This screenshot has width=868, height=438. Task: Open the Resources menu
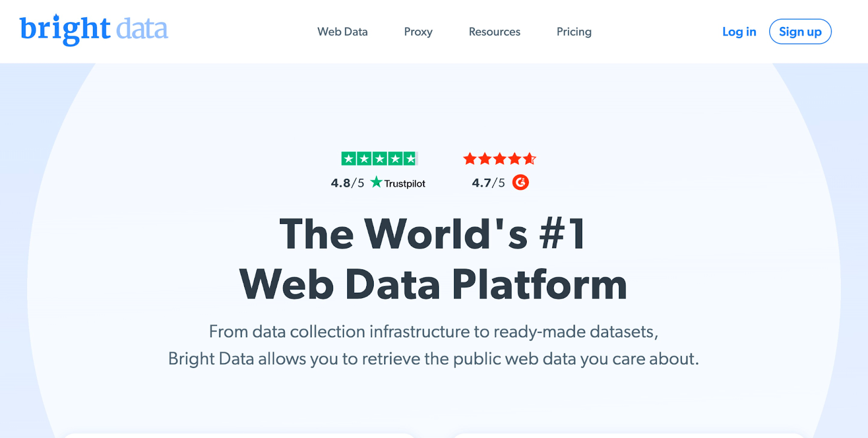(x=494, y=32)
